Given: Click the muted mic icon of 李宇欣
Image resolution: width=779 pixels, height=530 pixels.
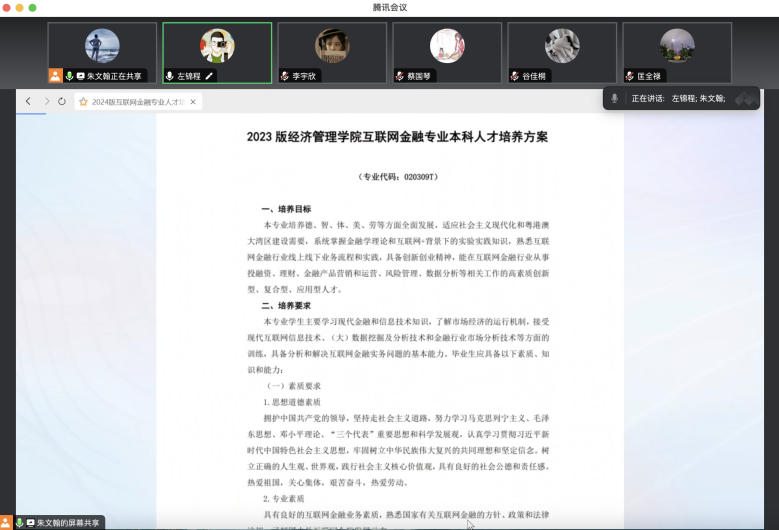Looking at the screenshot, I should pos(284,76).
